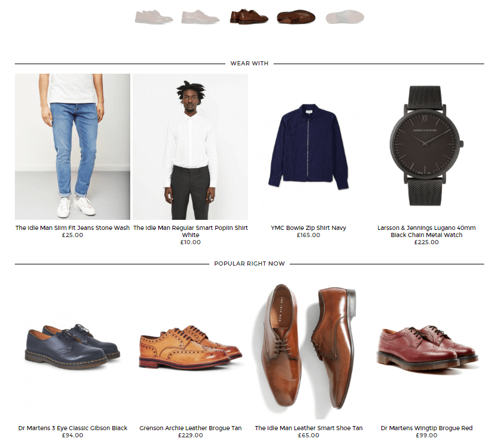Open the navy zip shirt image
502x448 pixels.
click(x=308, y=146)
